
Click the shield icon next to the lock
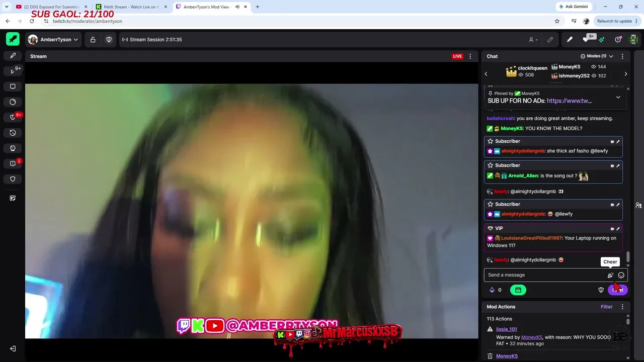pyautogui.click(x=109, y=40)
